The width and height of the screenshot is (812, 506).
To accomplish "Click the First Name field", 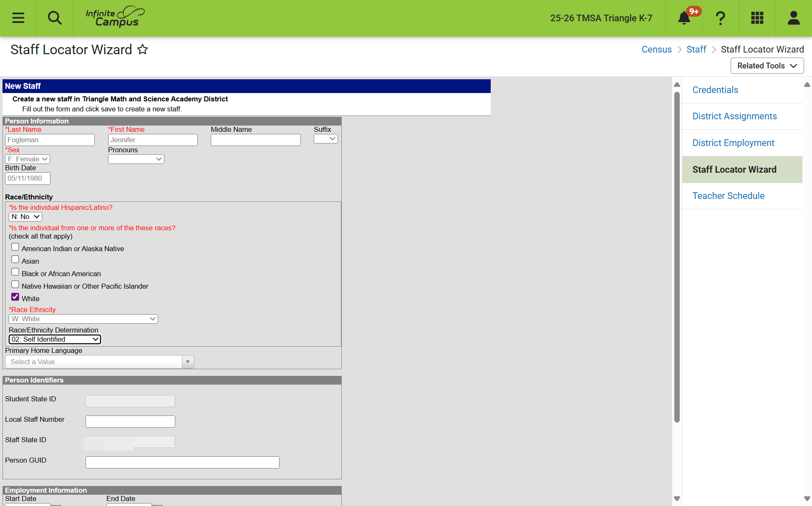I will point(153,140).
